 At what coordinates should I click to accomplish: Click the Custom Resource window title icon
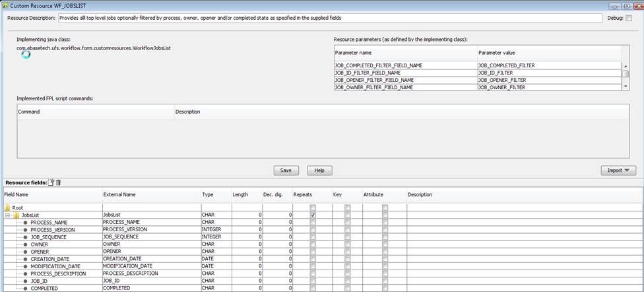pos(5,5)
